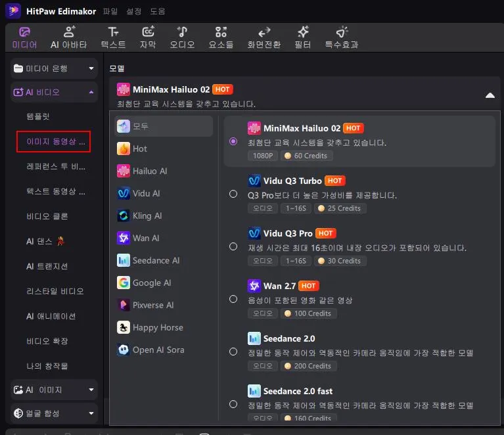Select the Vidu AI category icon
This screenshot has height=435, width=504.
pos(124,193)
